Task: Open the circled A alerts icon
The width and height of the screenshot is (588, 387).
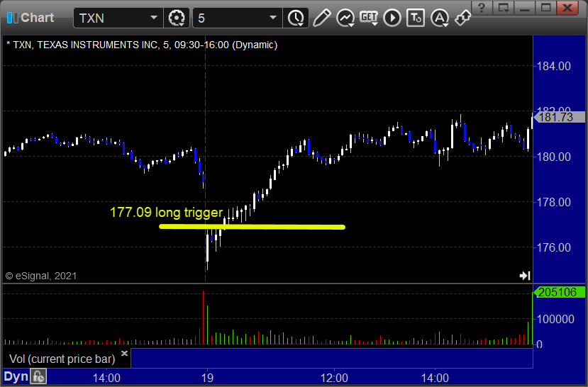Action: point(440,18)
